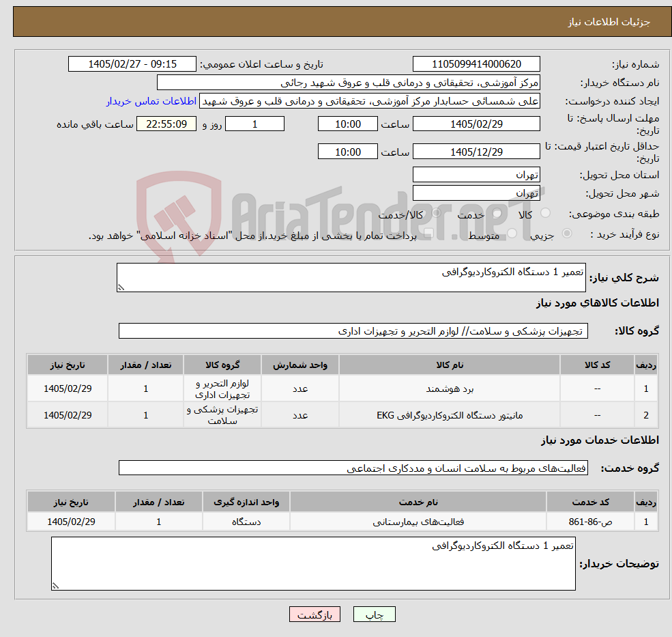Click the گروه کالا field
672x637 pixels.
tap(353, 330)
